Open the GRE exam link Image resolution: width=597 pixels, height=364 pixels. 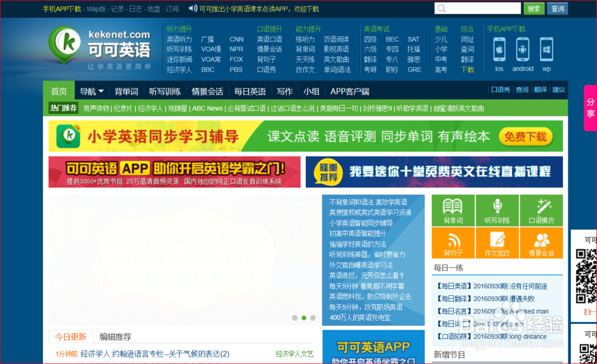click(x=414, y=70)
